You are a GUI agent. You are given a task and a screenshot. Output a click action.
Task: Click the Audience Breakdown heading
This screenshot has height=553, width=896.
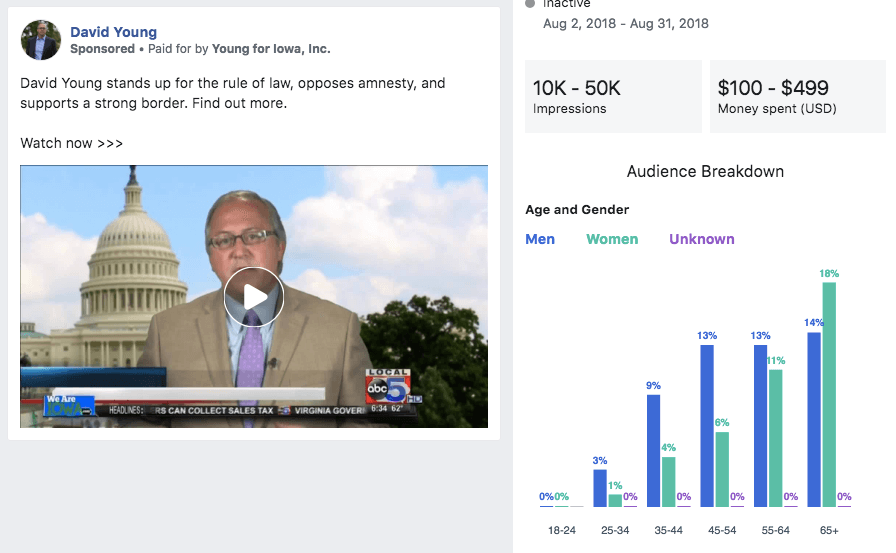705,172
